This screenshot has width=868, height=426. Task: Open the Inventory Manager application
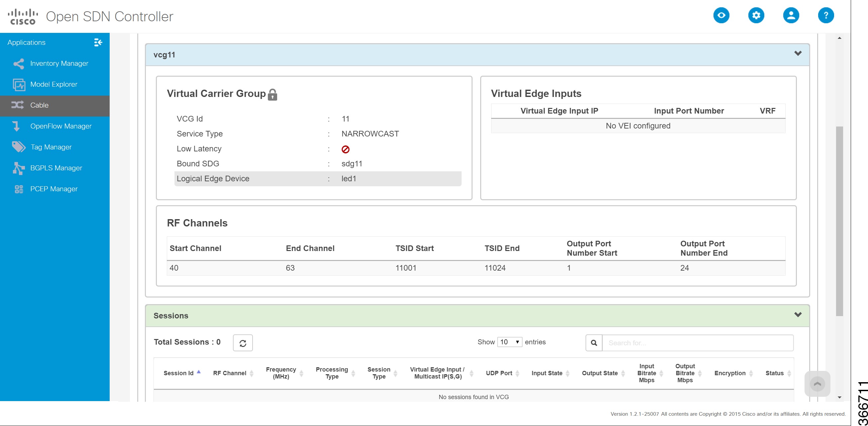(x=59, y=63)
